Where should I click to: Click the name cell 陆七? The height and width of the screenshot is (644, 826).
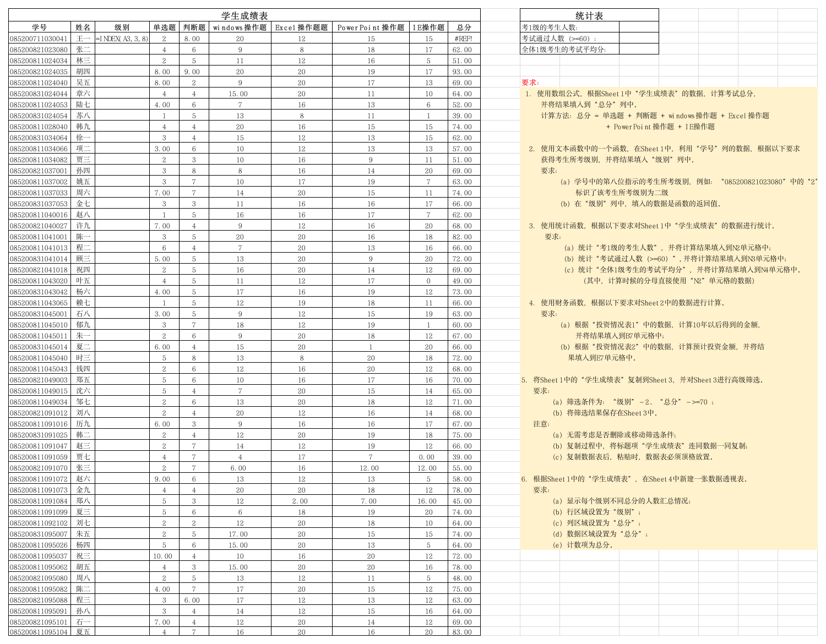pos(83,105)
